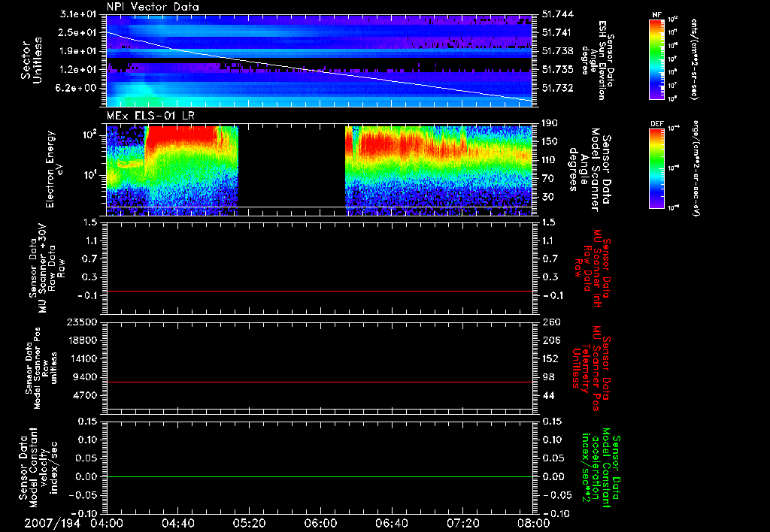Click the 3.1e+01 sector tick label
Viewport: 770px width, 532px height.
pos(78,14)
